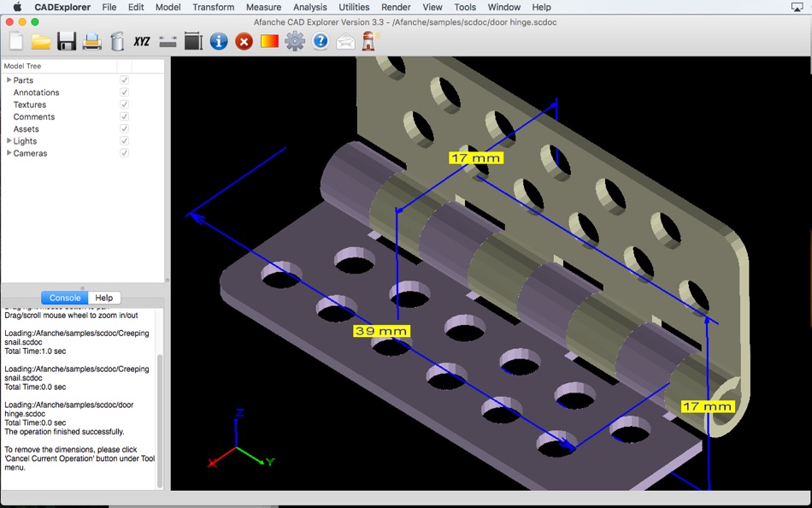
Task: Open the Window menu
Action: [504, 7]
